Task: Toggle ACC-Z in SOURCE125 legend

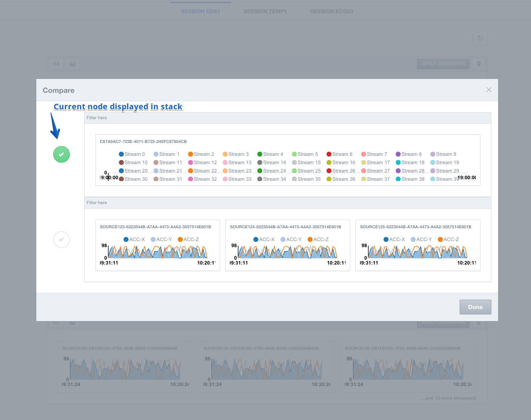Action: click(448, 239)
